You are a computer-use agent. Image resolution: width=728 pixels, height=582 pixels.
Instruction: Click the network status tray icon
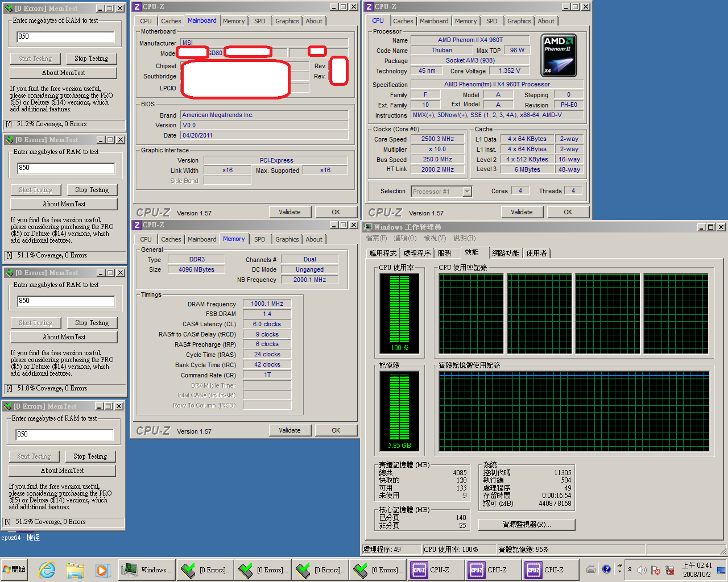tap(670, 569)
